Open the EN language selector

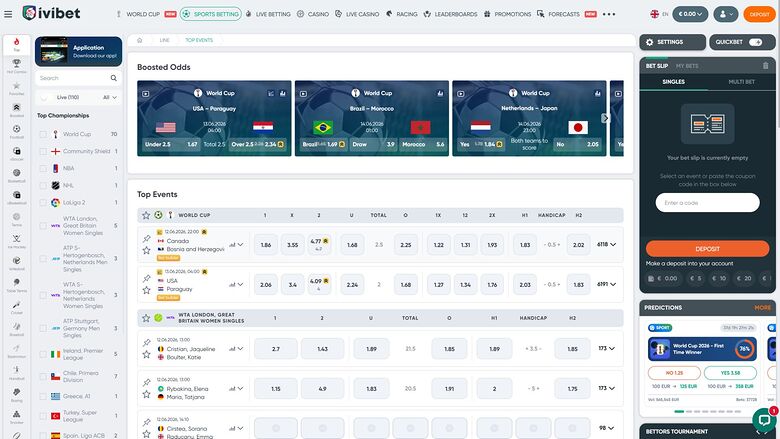659,14
